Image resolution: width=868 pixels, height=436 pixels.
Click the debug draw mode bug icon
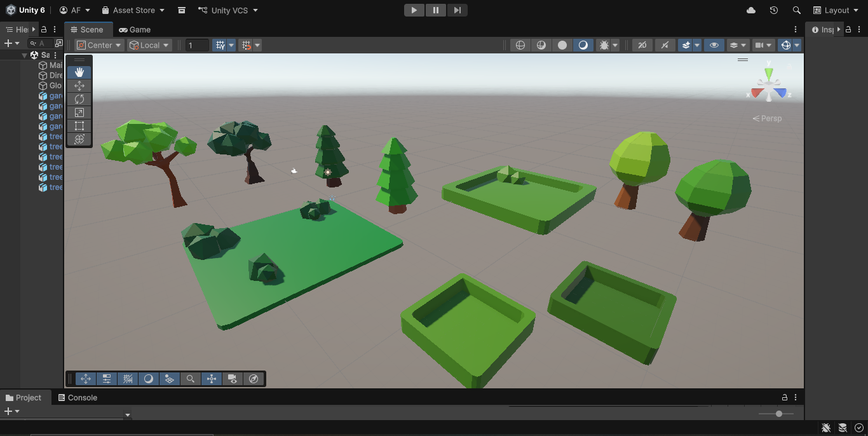(604, 45)
